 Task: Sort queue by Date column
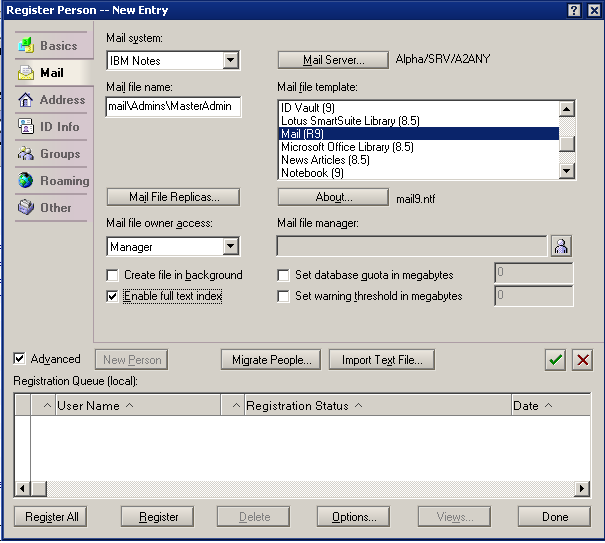551,405
